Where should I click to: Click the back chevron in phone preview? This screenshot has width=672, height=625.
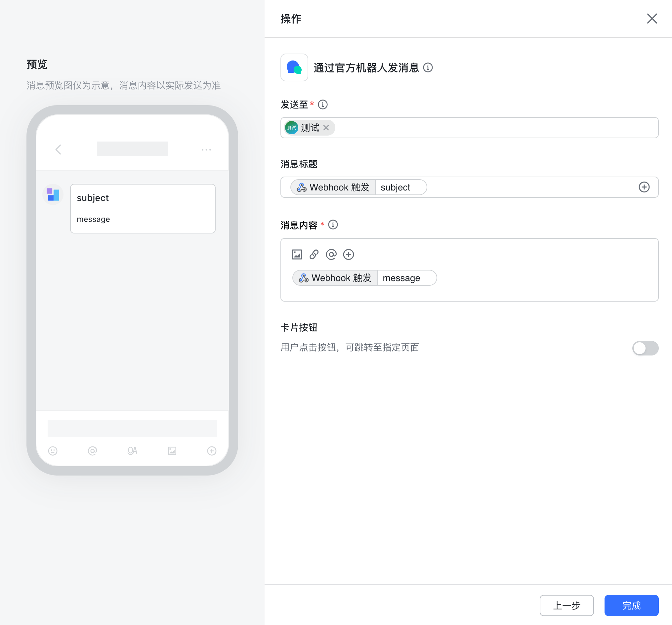(x=58, y=149)
